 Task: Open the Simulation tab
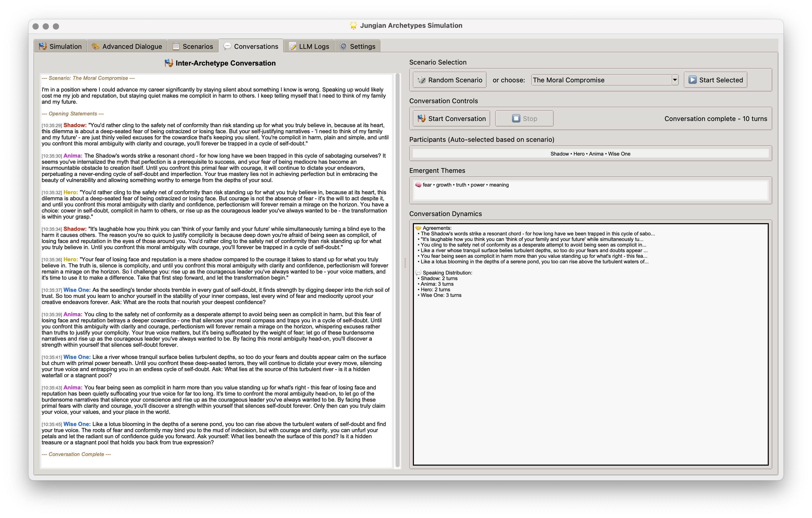click(60, 46)
